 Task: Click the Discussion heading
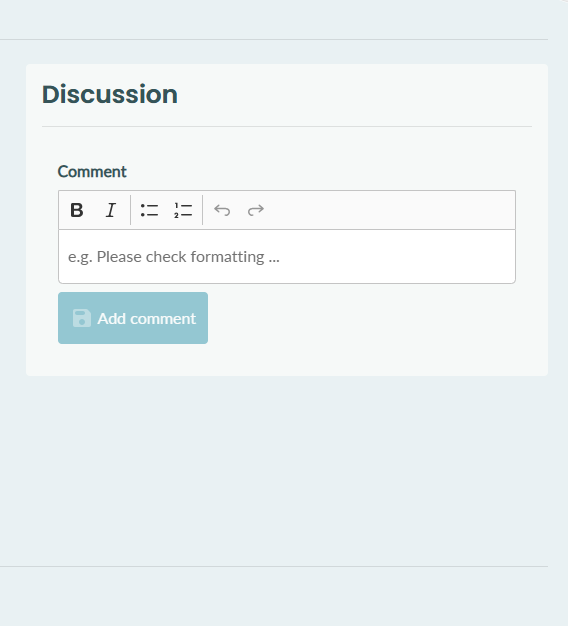[x=110, y=95]
